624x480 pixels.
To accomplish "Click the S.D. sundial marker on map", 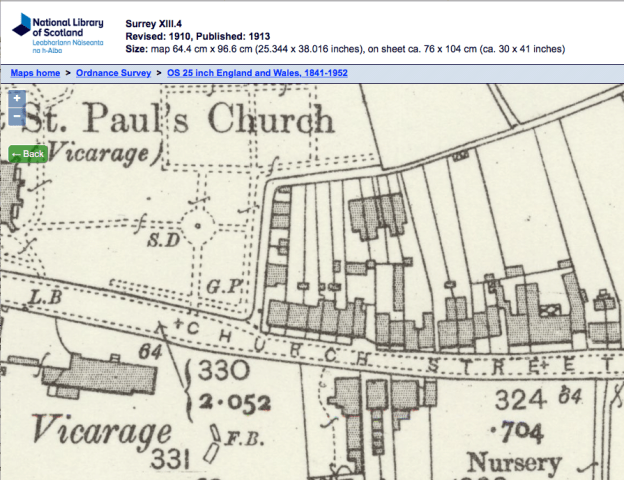I will pyautogui.click(x=162, y=241).
